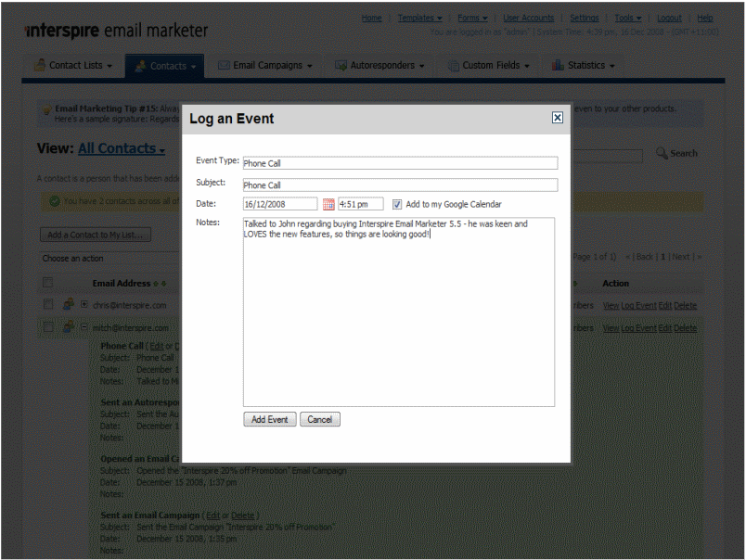Click inside the Notes text area
Viewport: 746px width, 560px height.
pyautogui.click(x=399, y=312)
